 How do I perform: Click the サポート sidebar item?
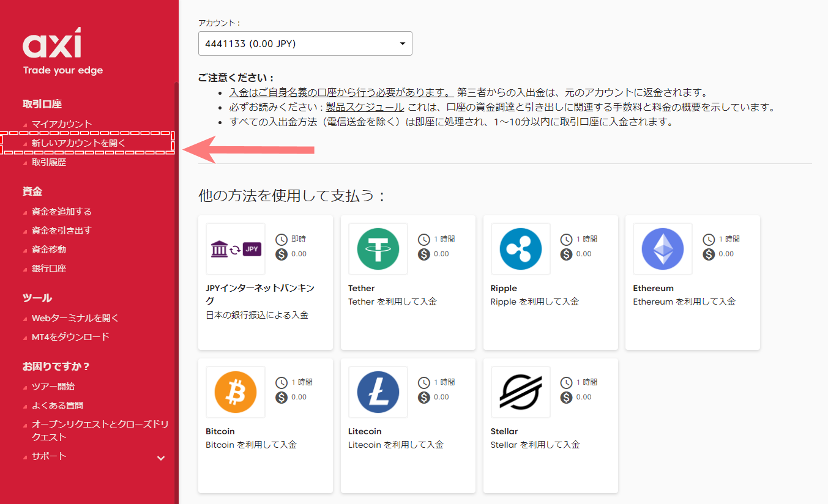[x=49, y=456]
